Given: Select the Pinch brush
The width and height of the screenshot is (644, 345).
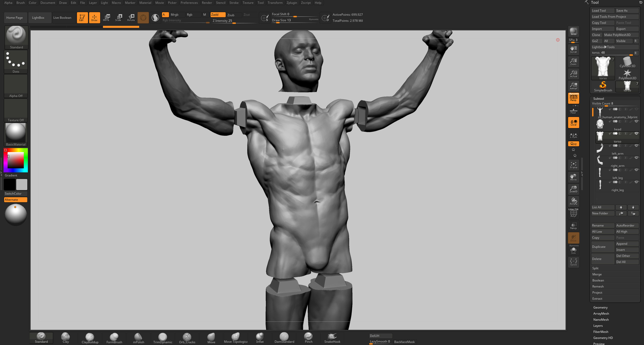Looking at the screenshot, I should (308, 338).
